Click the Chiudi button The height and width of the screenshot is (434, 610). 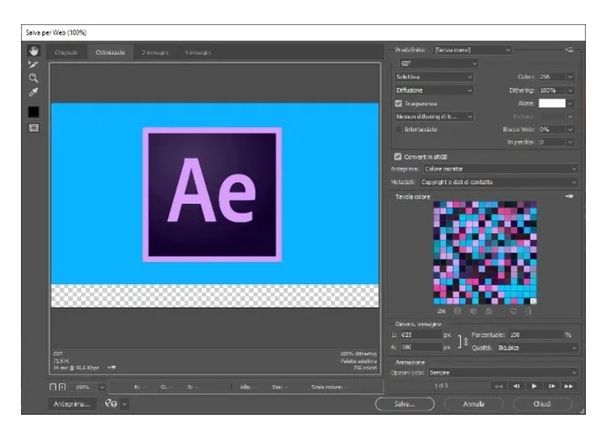542,404
